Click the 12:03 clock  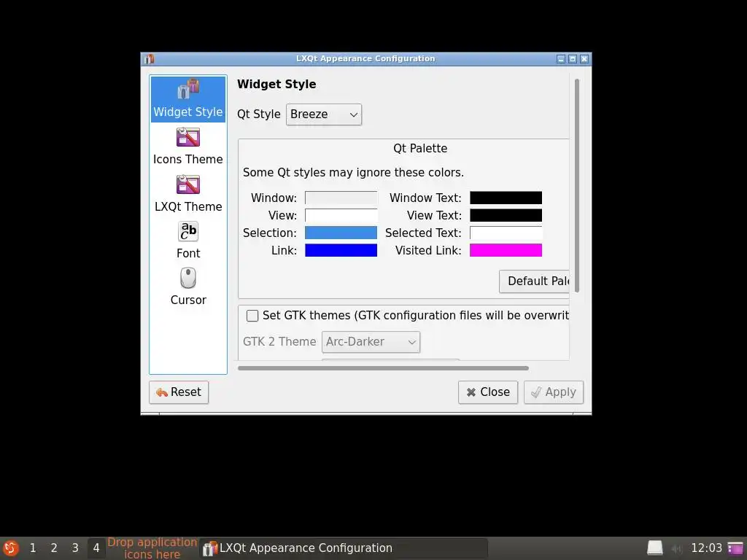[706, 548]
